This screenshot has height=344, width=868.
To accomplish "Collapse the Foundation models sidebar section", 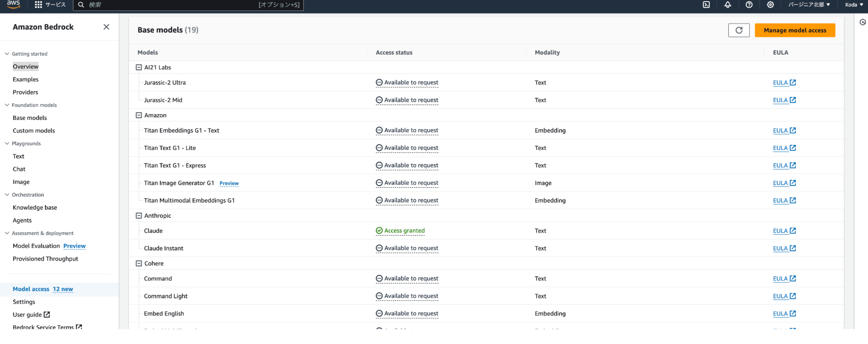I will click(x=7, y=105).
